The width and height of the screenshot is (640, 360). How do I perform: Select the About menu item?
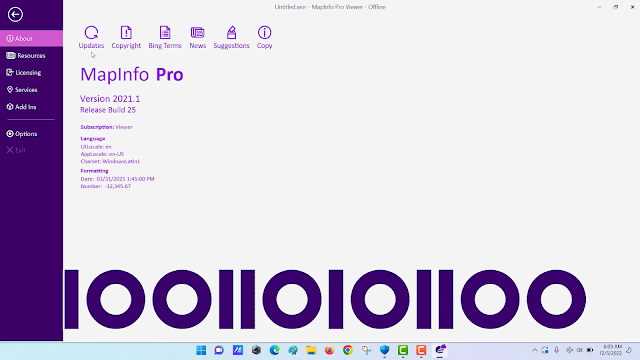(31, 38)
